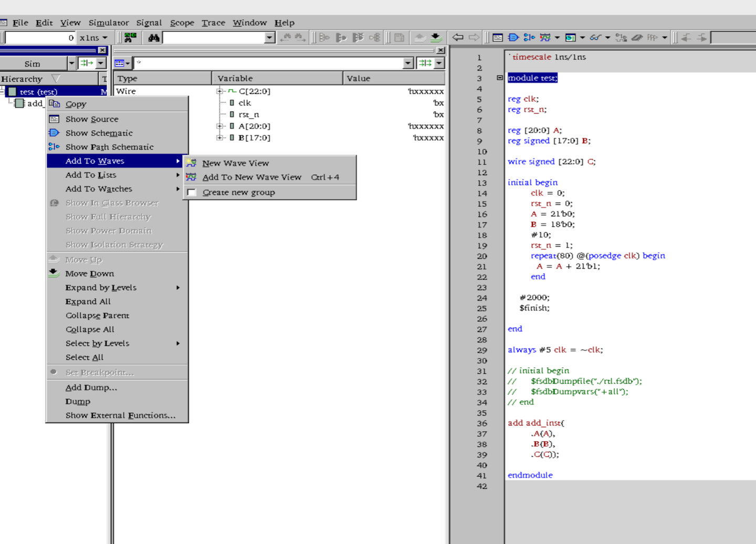Expand the A[20:0] signal bus

pyautogui.click(x=219, y=126)
